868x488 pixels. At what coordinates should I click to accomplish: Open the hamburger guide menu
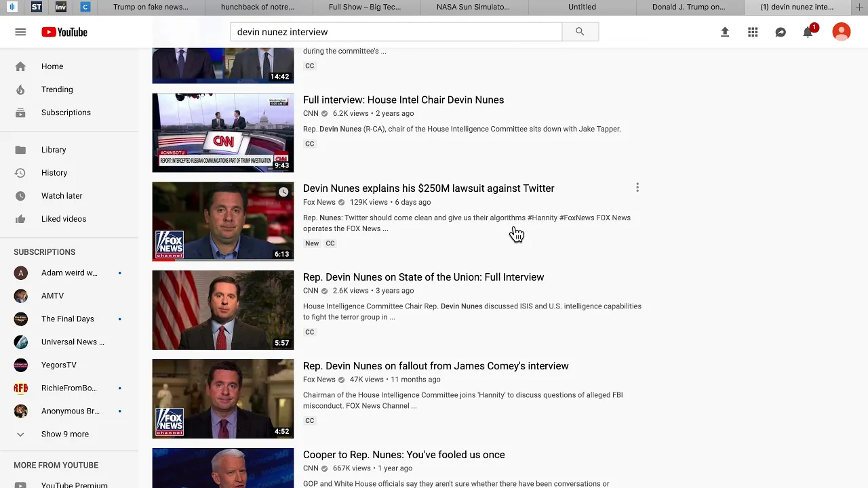click(x=20, y=32)
